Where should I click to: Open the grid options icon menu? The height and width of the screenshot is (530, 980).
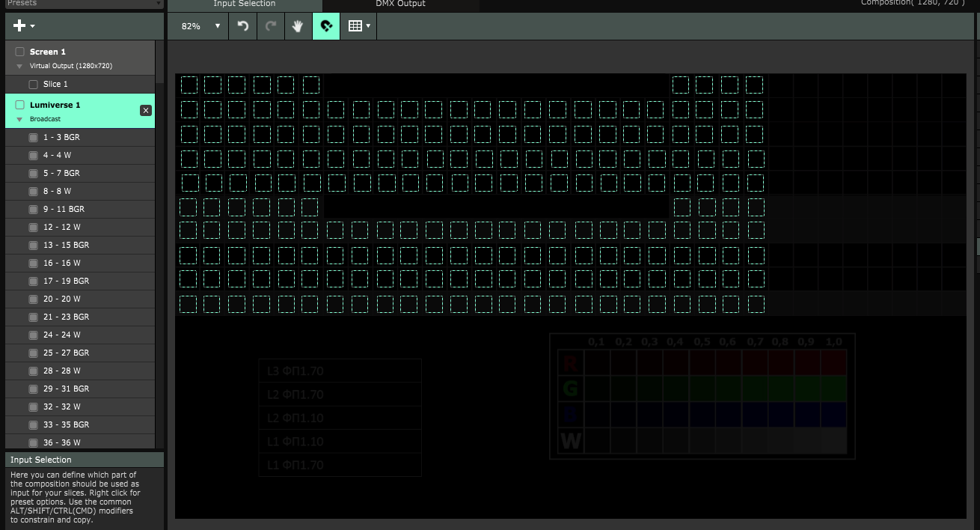[x=358, y=26]
